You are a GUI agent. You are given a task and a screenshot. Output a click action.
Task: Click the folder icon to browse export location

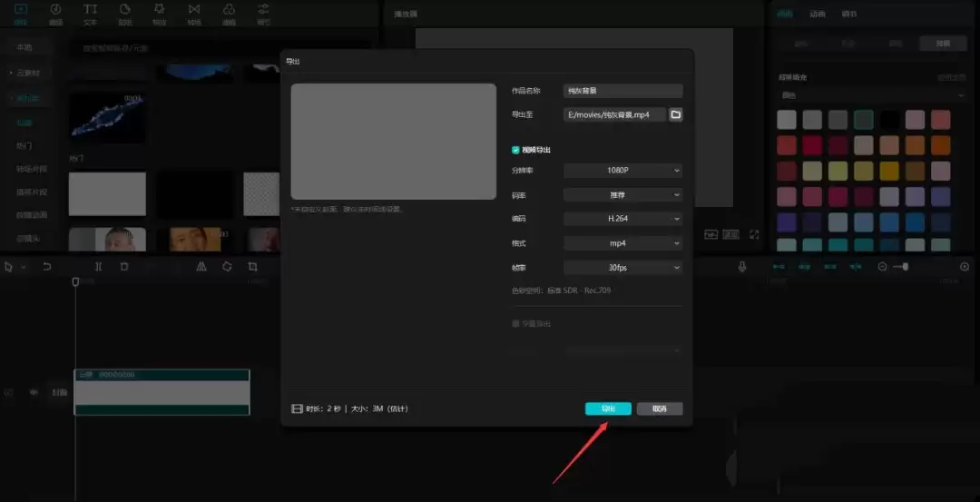(x=675, y=115)
